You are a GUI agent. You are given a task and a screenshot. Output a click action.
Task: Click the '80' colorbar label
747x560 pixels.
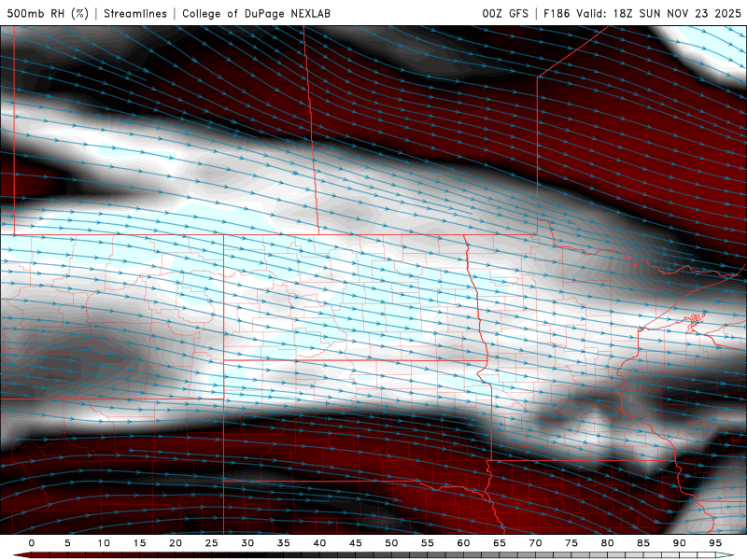(608, 543)
